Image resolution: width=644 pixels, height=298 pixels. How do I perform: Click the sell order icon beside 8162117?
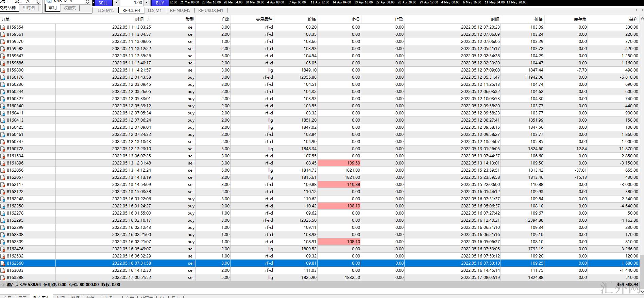(3, 185)
